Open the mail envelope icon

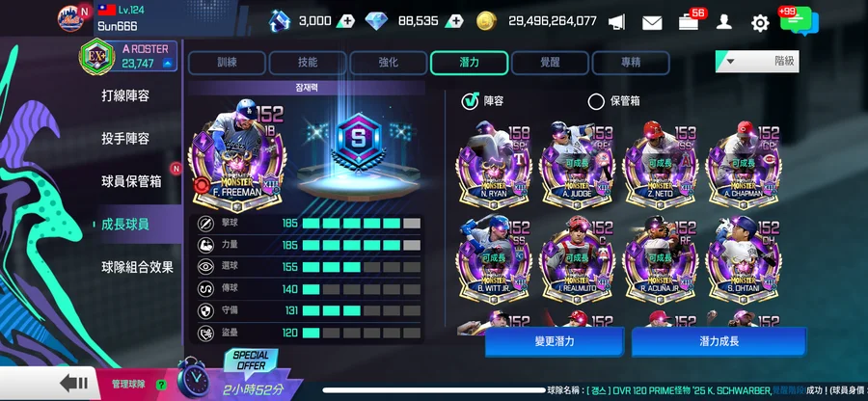click(652, 22)
